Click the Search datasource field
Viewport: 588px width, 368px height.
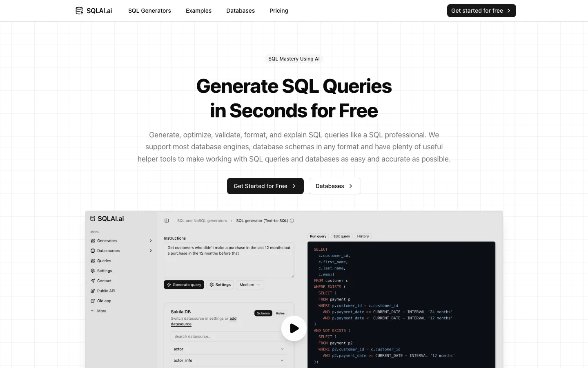point(229,337)
